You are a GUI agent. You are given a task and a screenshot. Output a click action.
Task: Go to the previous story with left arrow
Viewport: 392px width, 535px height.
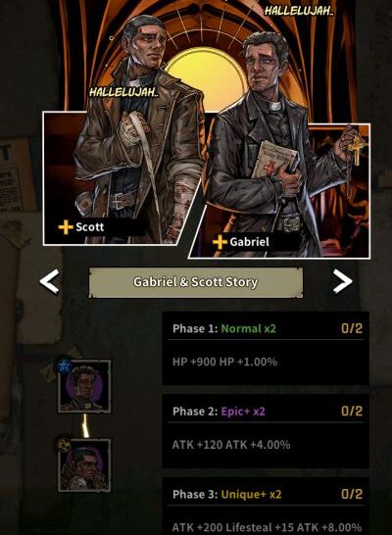point(50,282)
